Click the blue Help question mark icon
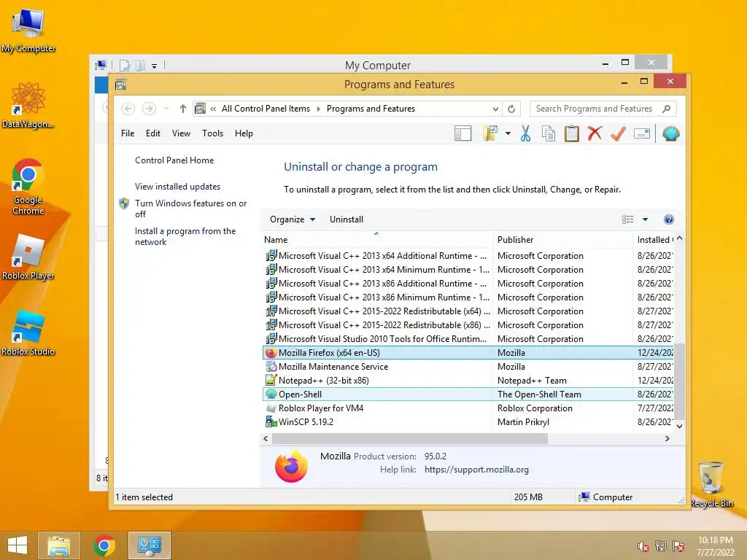Image resolution: width=747 pixels, height=560 pixels. [x=668, y=219]
